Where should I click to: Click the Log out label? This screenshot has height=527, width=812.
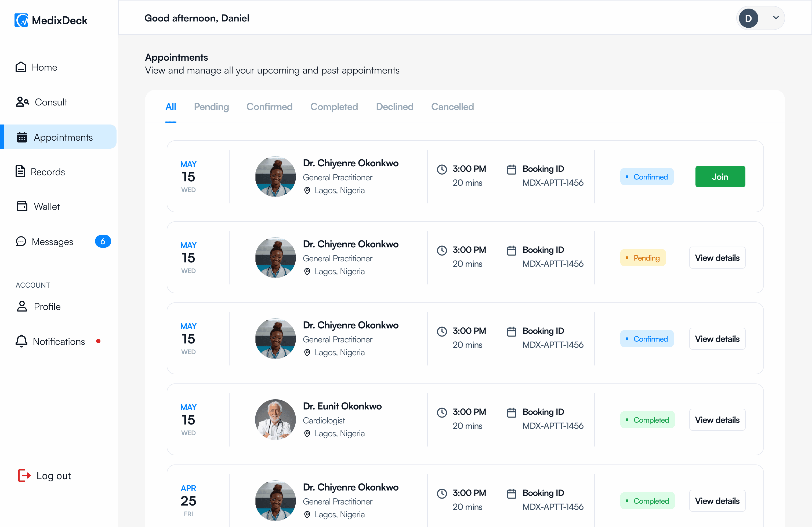coord(53,475)
